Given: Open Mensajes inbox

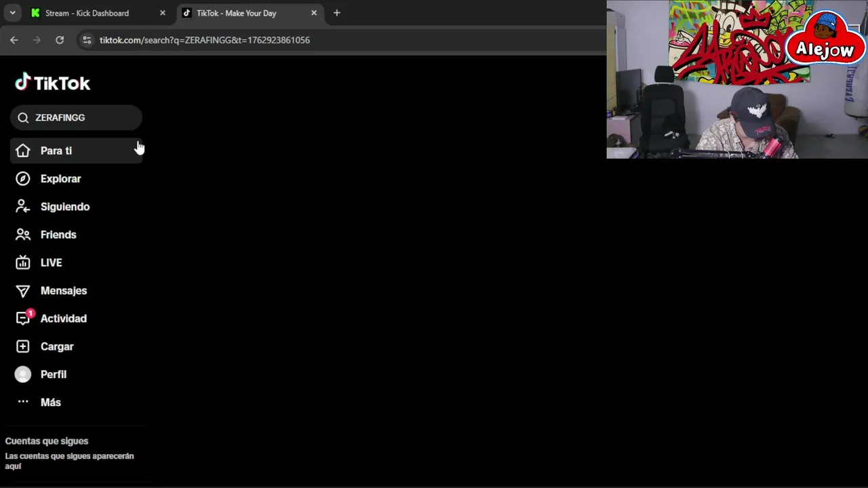Looking at the screenshot, I should pos(64,291).
